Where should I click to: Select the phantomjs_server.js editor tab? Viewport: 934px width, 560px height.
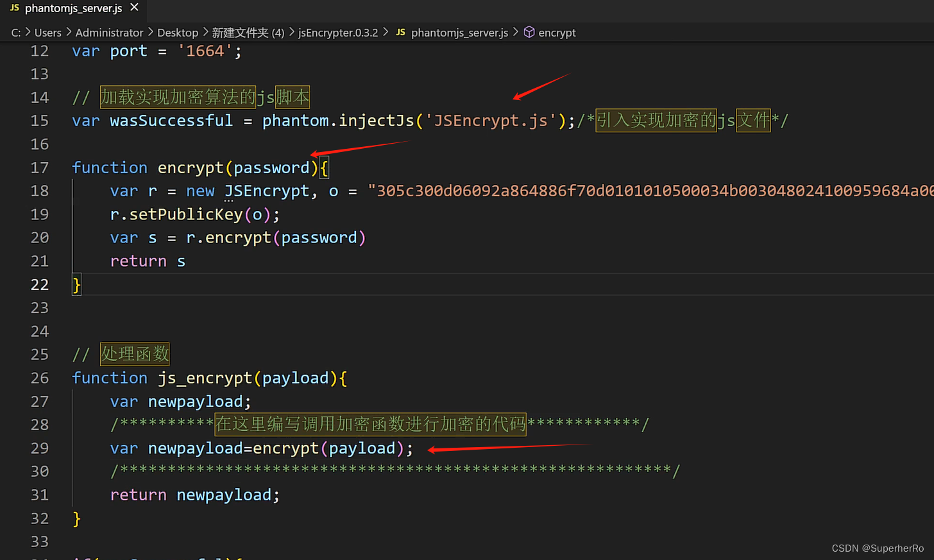click(74, 8)
